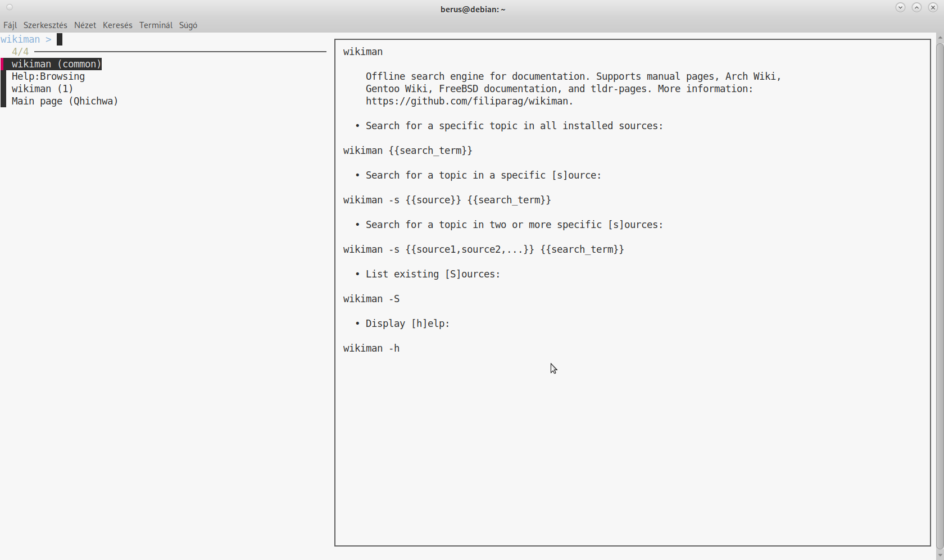This screenshot has height=560, width=944.
Task: Click the github.com/filiparag/wikiman URL
Action: click(x=469, y=101)
